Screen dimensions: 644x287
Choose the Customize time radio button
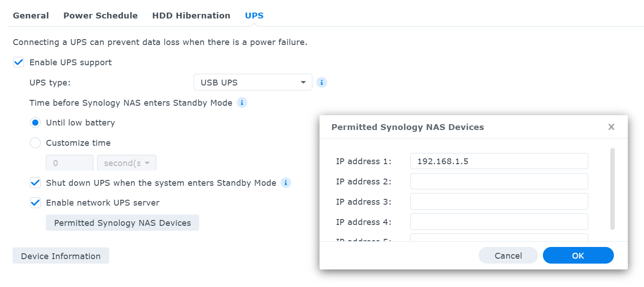pos(35,143)
